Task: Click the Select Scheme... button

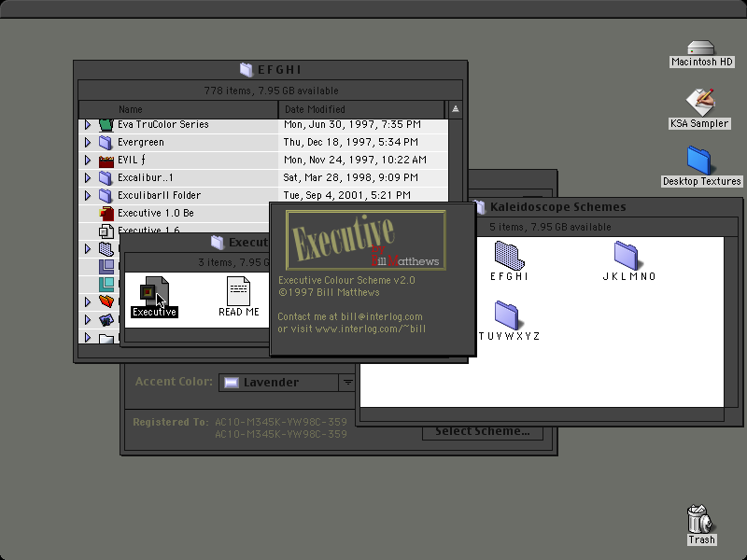Action: point(482,431)
